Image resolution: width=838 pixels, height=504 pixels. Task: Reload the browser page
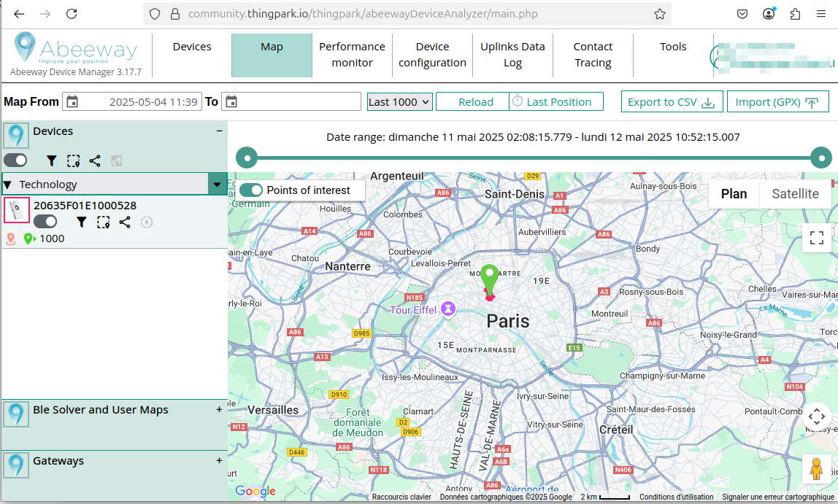tap(72, 14)
